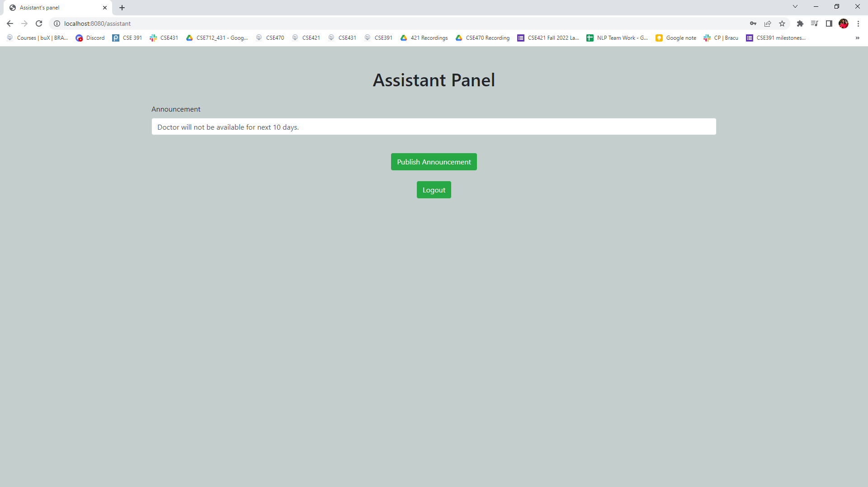
Task: Open the Chrome three-dot menu
Action: 859,23
